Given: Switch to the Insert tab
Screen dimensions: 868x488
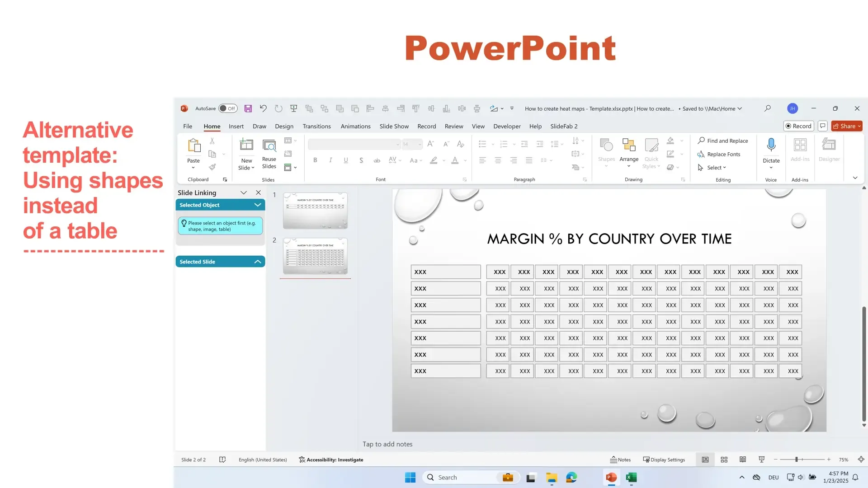Looking at the screenshot, I should click(236, 126).
